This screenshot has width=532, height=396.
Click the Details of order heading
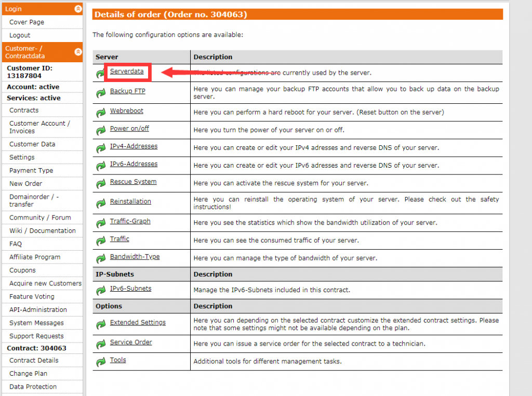pyautogui.click(x=170, y=14)
